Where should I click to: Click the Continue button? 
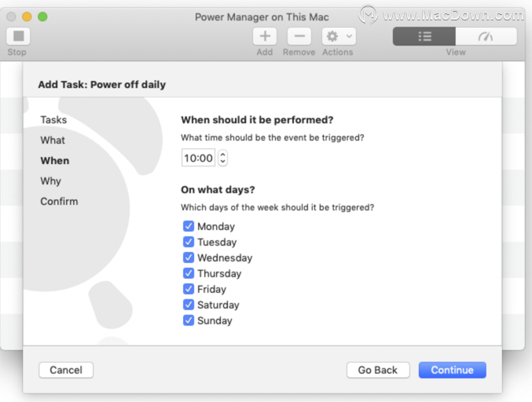(x=453, y=370)
